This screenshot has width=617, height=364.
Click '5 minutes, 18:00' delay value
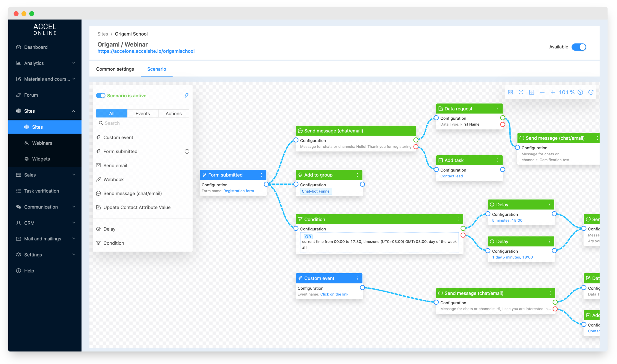click(507, 220)
